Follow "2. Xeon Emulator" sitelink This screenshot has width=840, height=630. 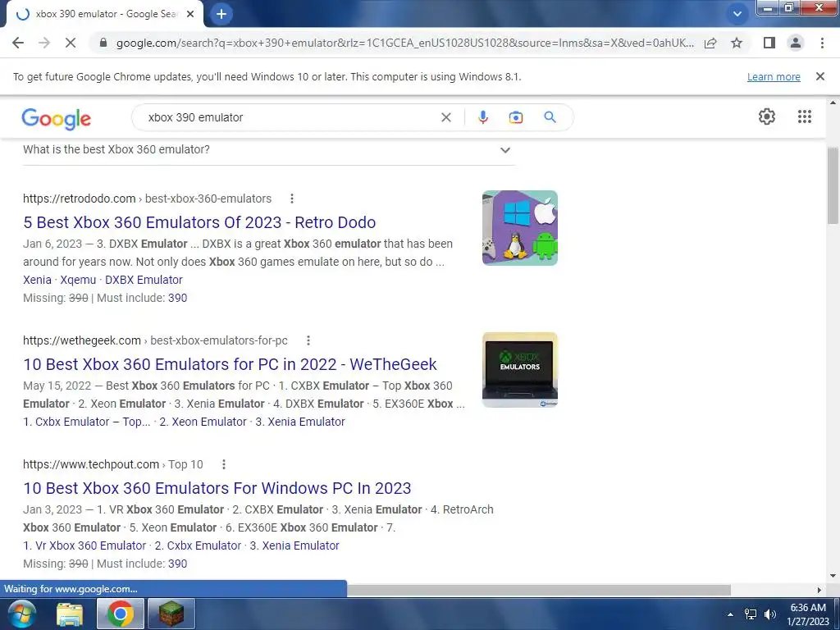point(203,422)
